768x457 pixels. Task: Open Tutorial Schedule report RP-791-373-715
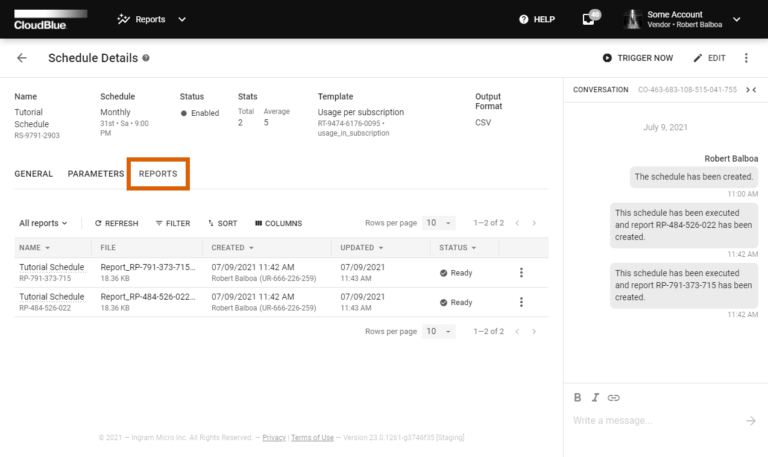(x=51, y=267)
